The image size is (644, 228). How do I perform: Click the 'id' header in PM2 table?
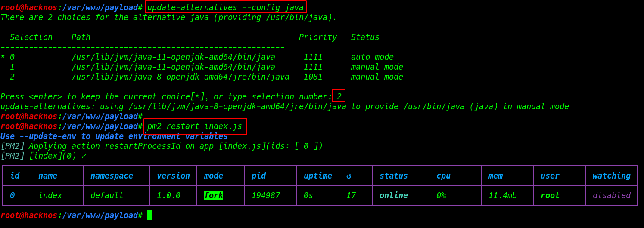tap(15, 176)
